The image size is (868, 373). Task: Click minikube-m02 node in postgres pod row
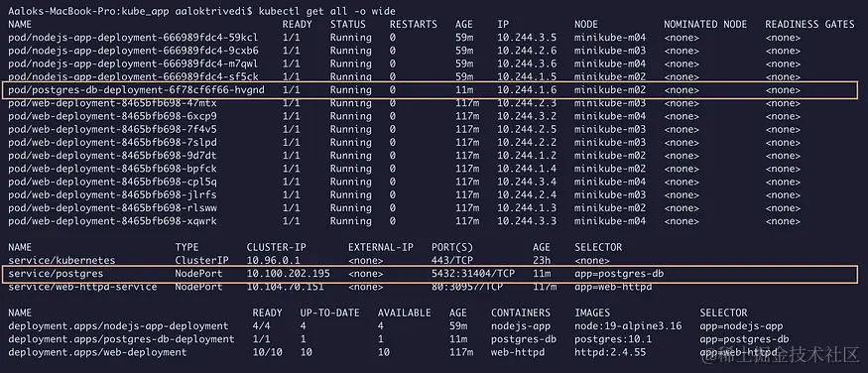(x=610, y=89)
